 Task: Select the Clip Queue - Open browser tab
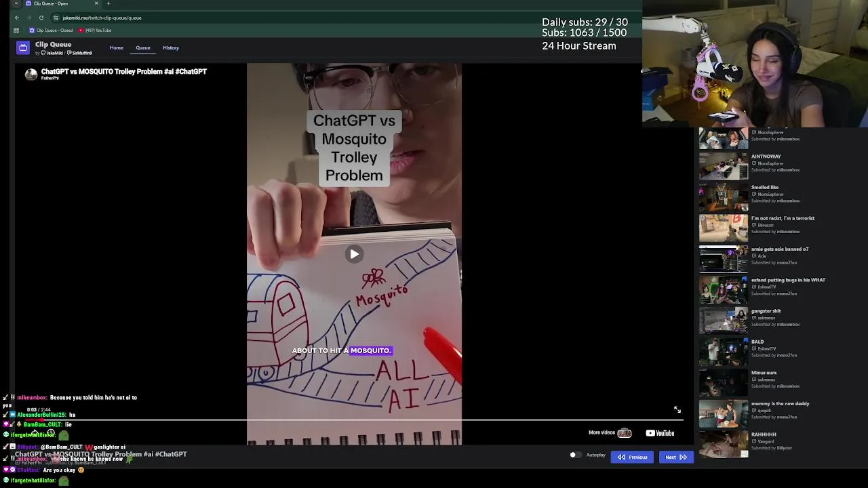(x=61, y=3)
